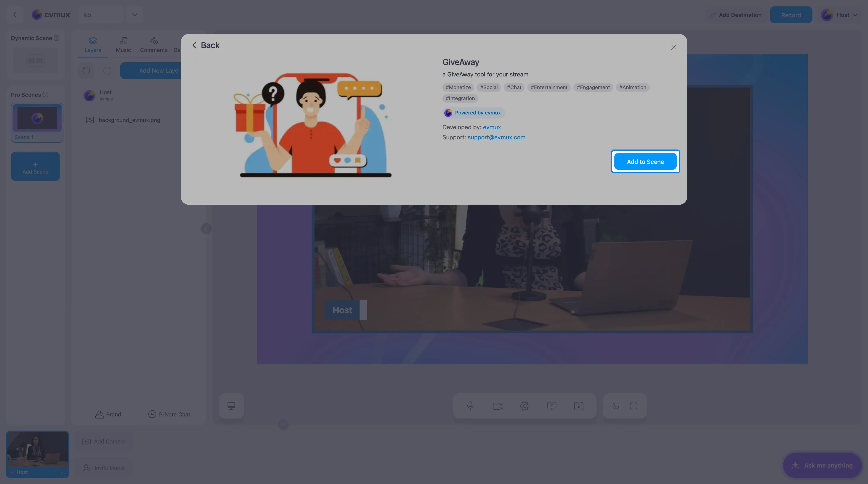This screenshot has width=868, height=484.
Task: Toggle the microphone icon
Action: [x=470, y=406]
